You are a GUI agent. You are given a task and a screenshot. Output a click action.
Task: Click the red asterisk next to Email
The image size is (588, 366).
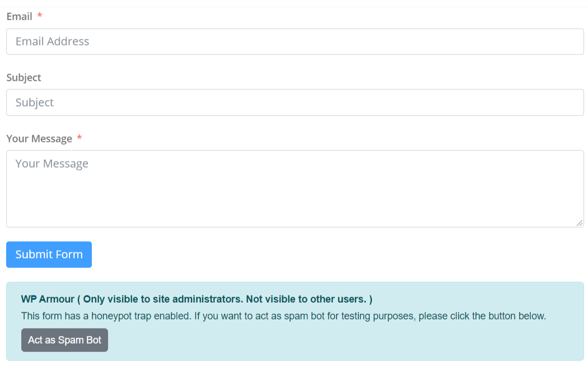tap(39, 16)
